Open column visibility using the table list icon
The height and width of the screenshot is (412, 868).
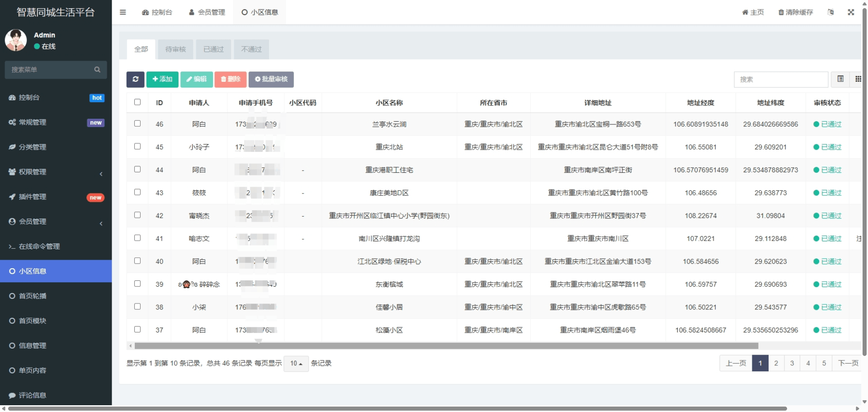click(841, 79)
